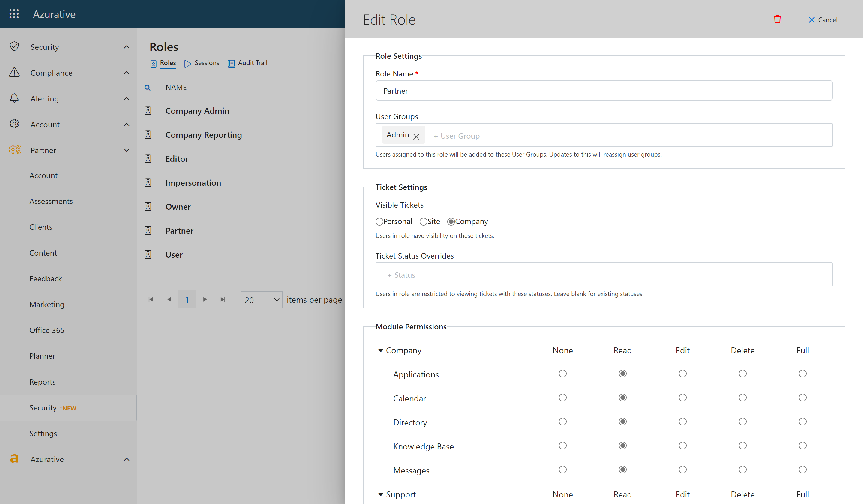
Task: Select Personal visible tickets option
Action: [379, 222]
